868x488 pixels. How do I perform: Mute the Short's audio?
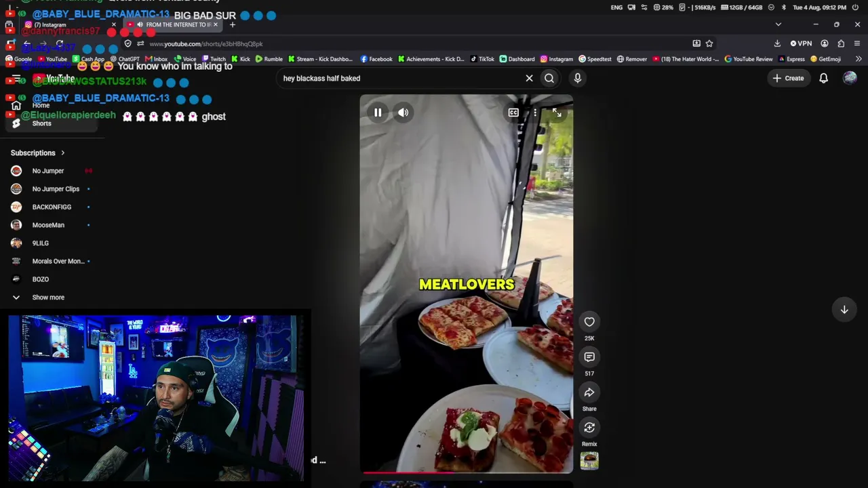[403, 113]
